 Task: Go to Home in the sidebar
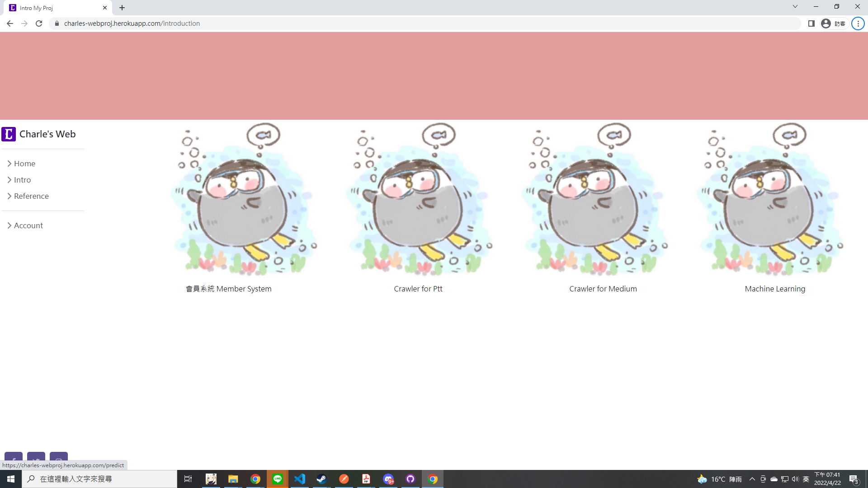[21, 164]
